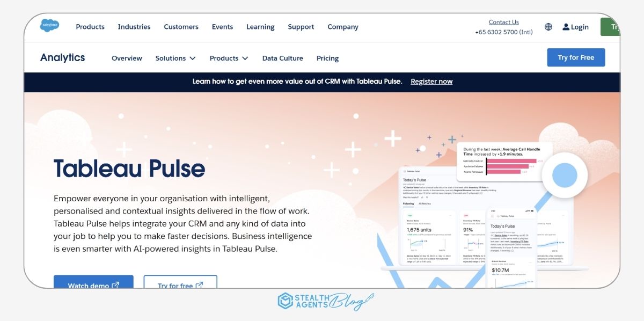Switch to the All Metrics tab
The height and width of the screenshot is (321, 644).
[x=425, y=203]
